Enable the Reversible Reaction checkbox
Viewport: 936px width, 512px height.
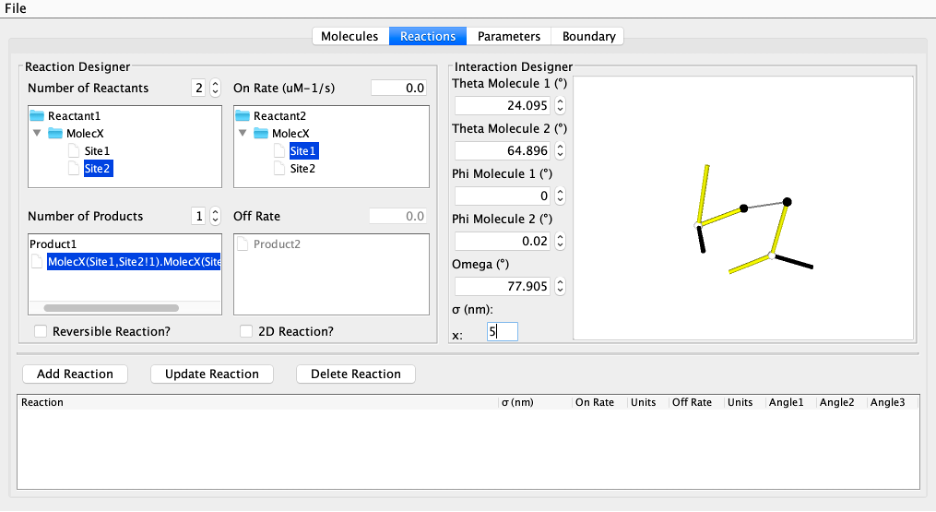click(41, 331)
